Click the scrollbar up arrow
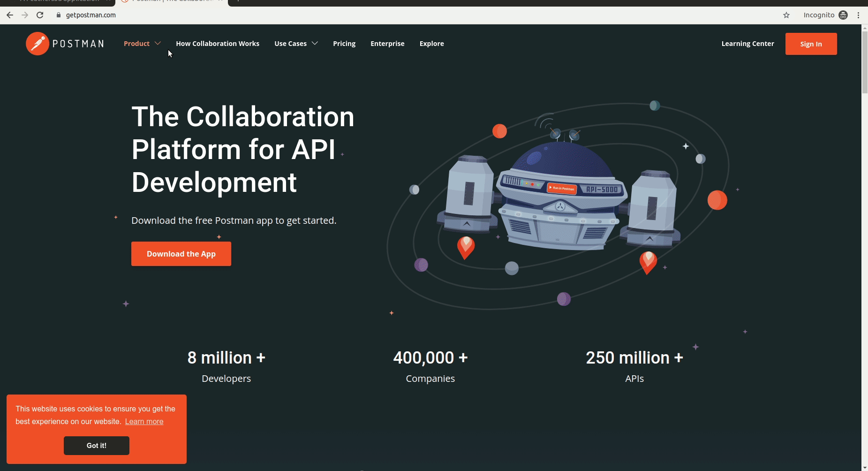868x471 pixels. [864, 28]
